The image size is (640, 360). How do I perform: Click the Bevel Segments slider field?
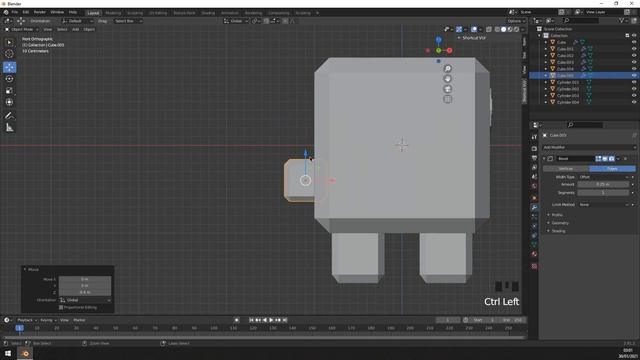point(603,193)
